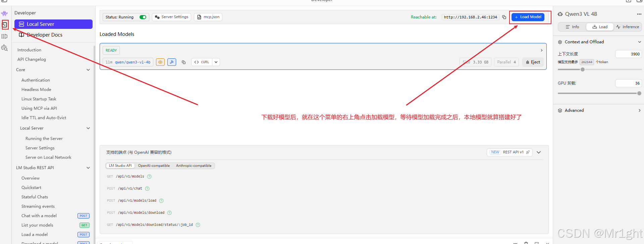
Task: Collapse the LM Studio REST API docs section
Action: coord(88,168)
